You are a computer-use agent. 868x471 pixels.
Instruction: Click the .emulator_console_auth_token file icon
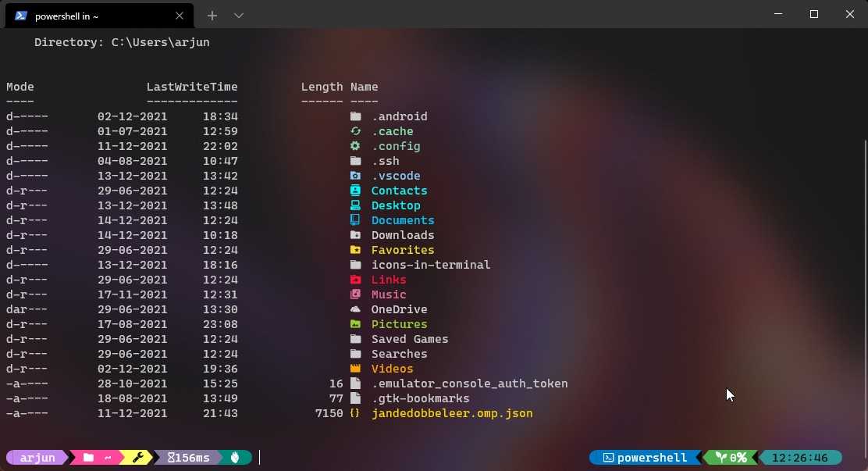tap(355, 384)
